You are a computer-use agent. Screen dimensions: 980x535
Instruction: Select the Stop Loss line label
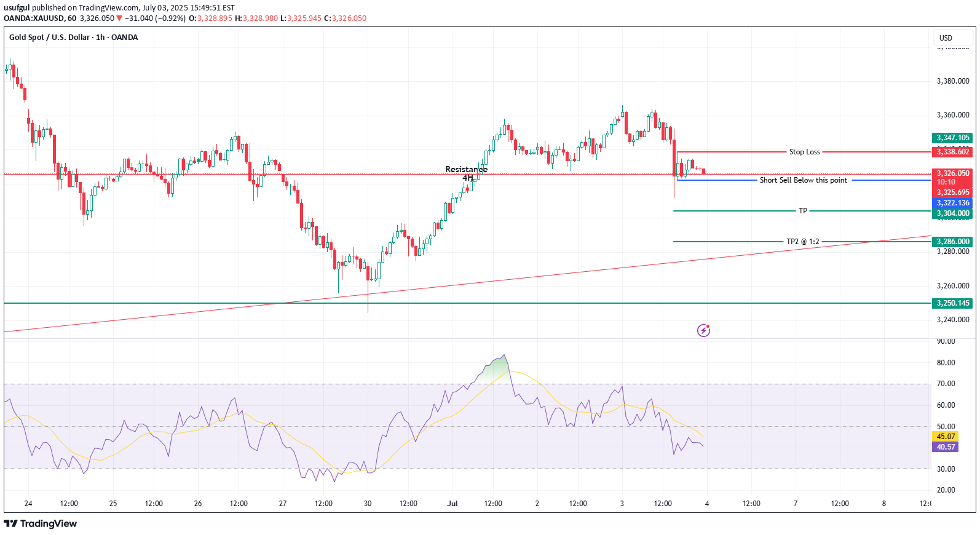[x=804, y=152]
